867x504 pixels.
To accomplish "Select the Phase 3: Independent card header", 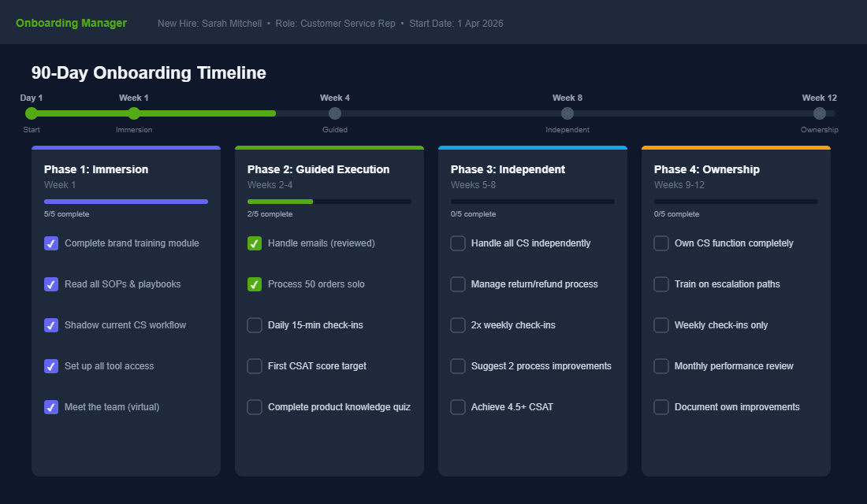I will point(508,169).
